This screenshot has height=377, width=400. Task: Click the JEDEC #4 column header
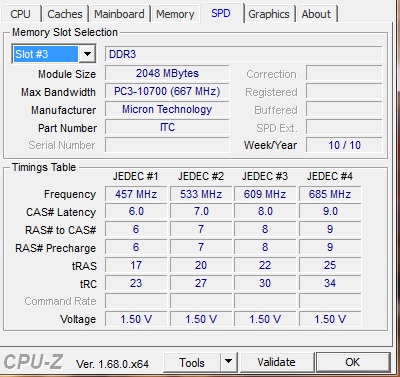click(330, 176)
